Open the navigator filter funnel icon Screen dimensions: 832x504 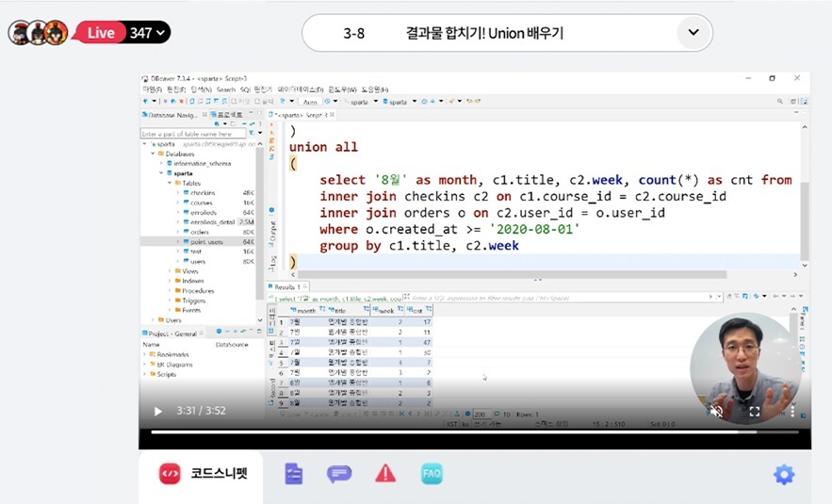tap(252, 134)
